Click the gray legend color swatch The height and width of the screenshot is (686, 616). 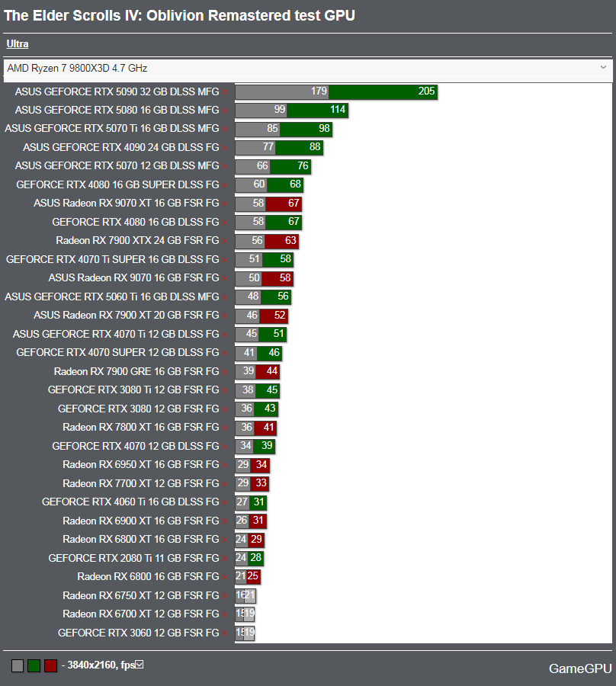18,666
